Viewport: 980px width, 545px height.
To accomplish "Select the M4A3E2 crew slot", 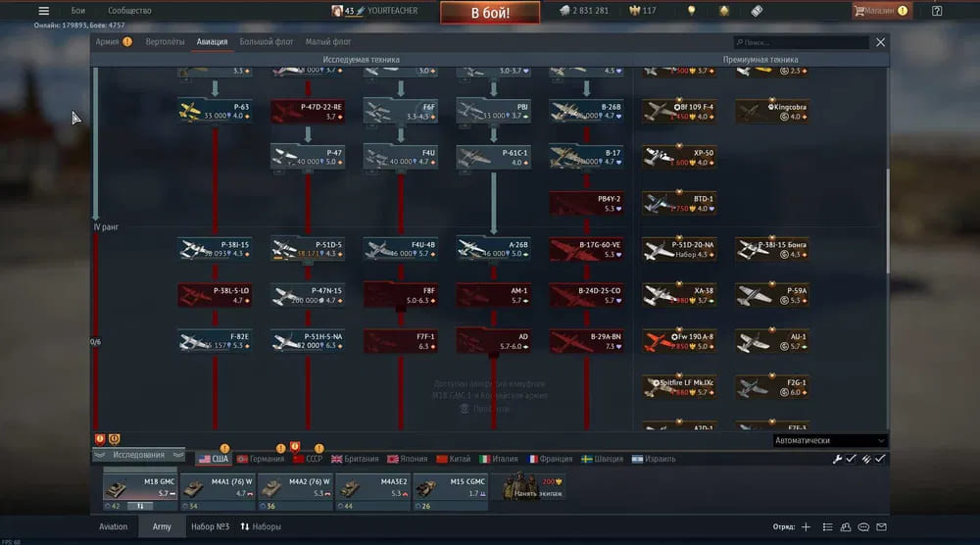I will click(372, 492).
